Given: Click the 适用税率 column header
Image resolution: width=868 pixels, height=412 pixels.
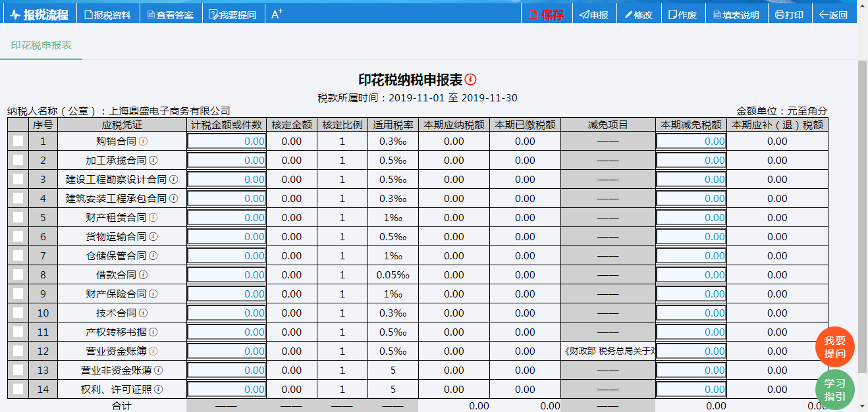Looking at the screenshot, I should coord(393,124).
